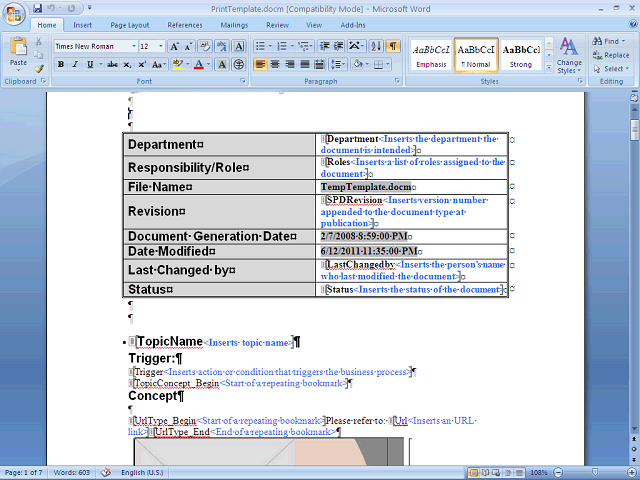
Task: Click the TempTemplate.docm table cell
Action: [411, 187]
